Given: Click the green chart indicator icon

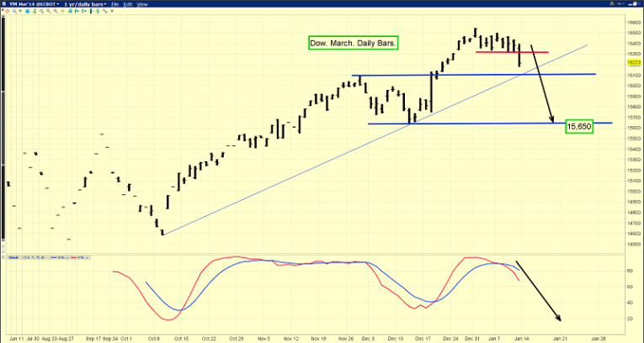Looking at the screenshot, I should click(x=69, y=11).
